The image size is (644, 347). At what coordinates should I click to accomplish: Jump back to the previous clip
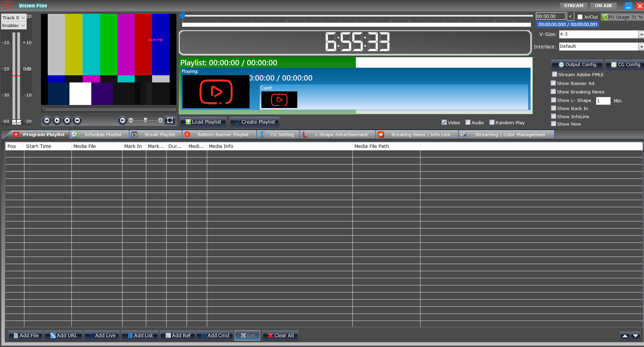47,120
